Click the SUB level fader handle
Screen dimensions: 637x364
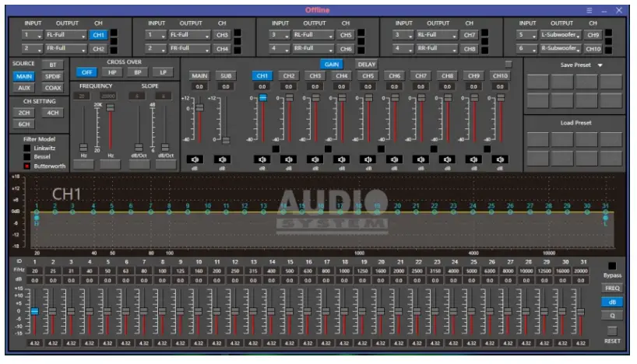[x=226, y=141]
